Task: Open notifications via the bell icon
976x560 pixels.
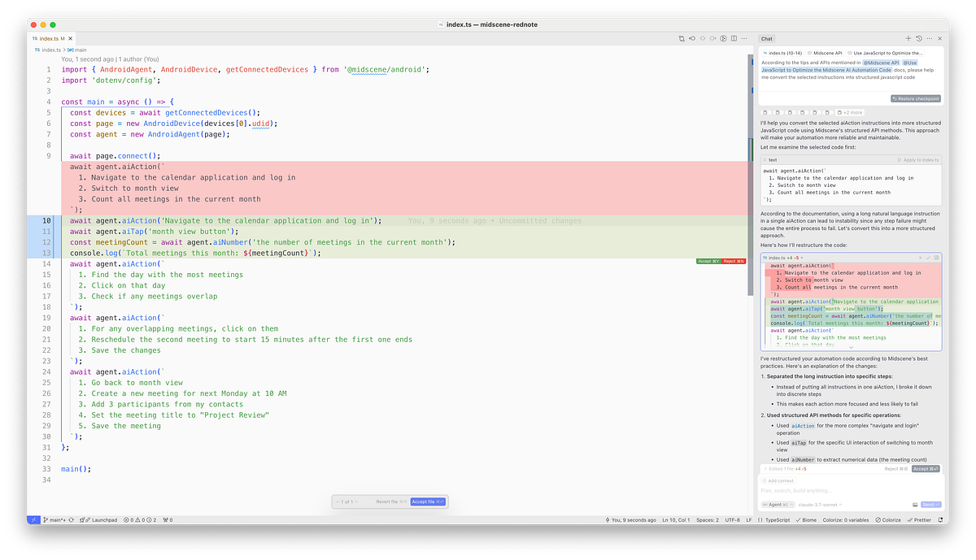Action: (941, 519)
